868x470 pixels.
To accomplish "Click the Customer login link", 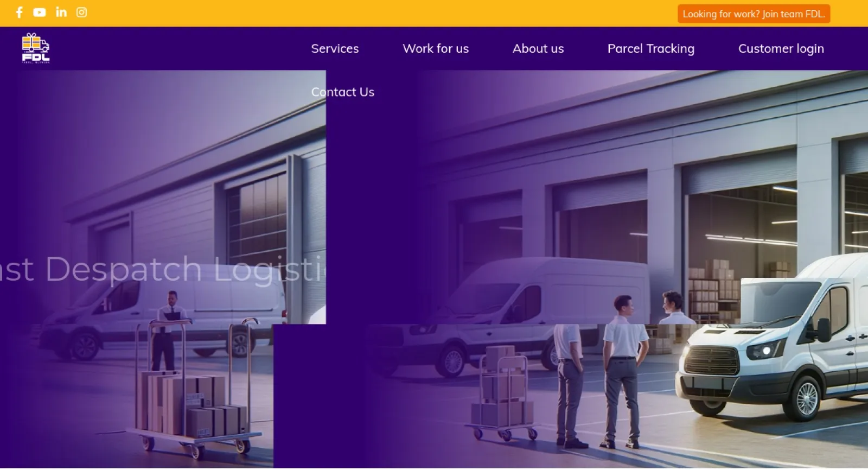I will point(781,49).
